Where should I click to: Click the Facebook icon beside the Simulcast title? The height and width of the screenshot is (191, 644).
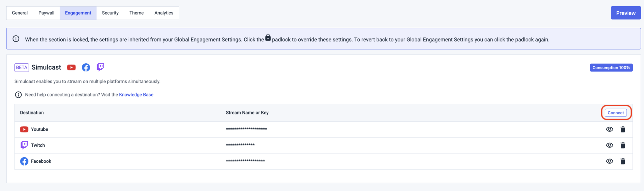pos(86,67)
